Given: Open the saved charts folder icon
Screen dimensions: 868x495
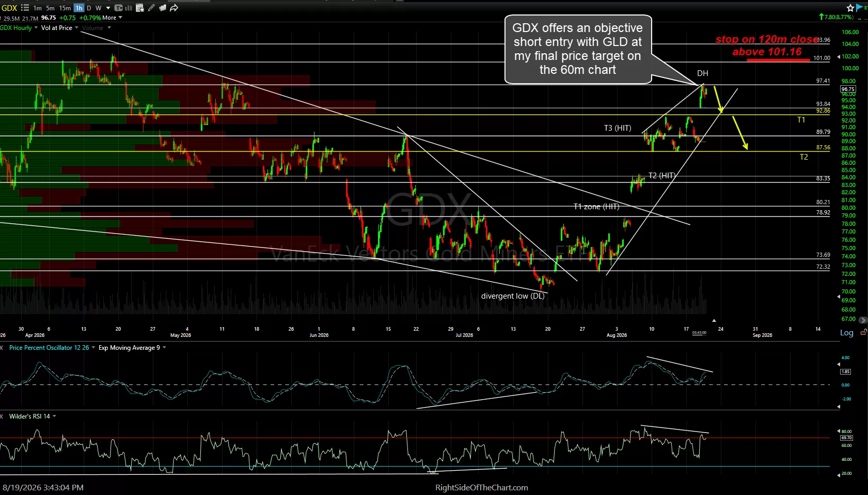Looking at the screenshot, I should click(x=162, y=8).
